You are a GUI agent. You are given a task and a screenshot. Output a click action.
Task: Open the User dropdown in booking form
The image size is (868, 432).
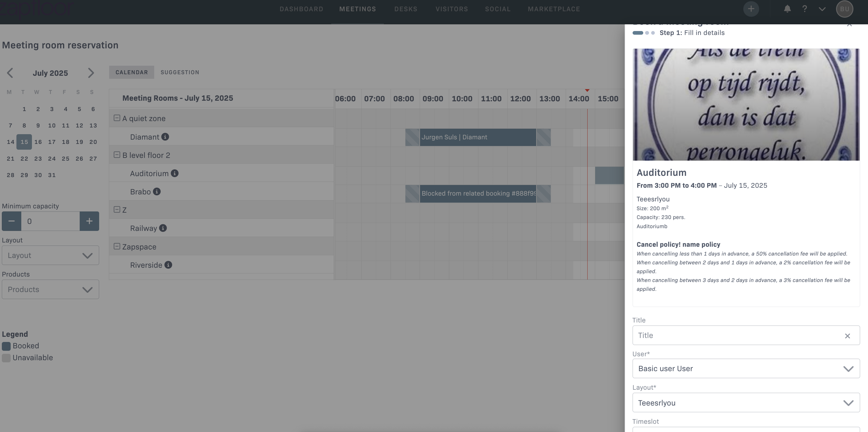point(746,368)
